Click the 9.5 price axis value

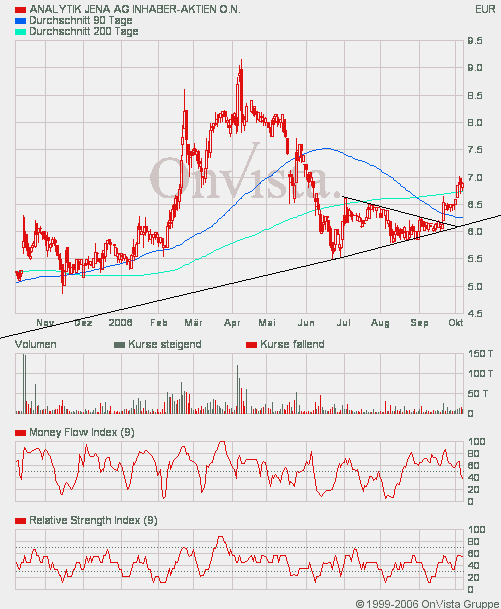[475, 41]
